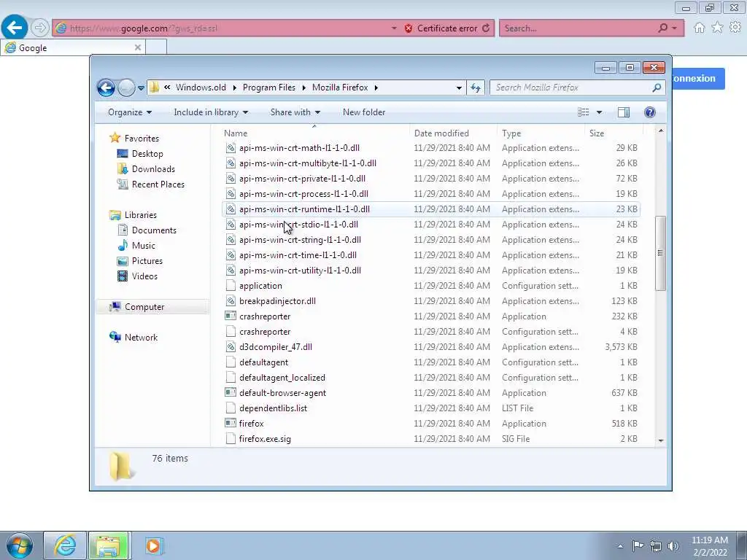The height and width of the screenshot is (560, 747).
Task: Expand the arrow after Mozilla Firefox breadcrumb
Action: pyautogui.click(x=376, y=87)
